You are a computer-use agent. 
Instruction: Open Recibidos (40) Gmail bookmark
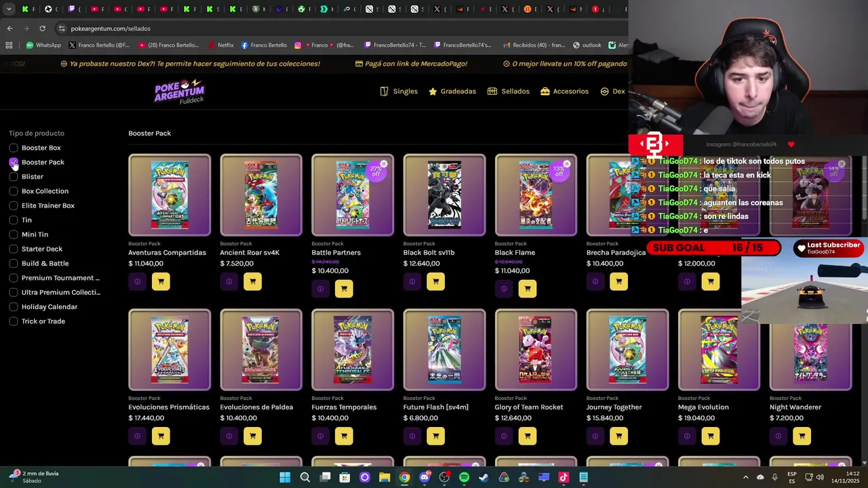[x=533, y=45]
